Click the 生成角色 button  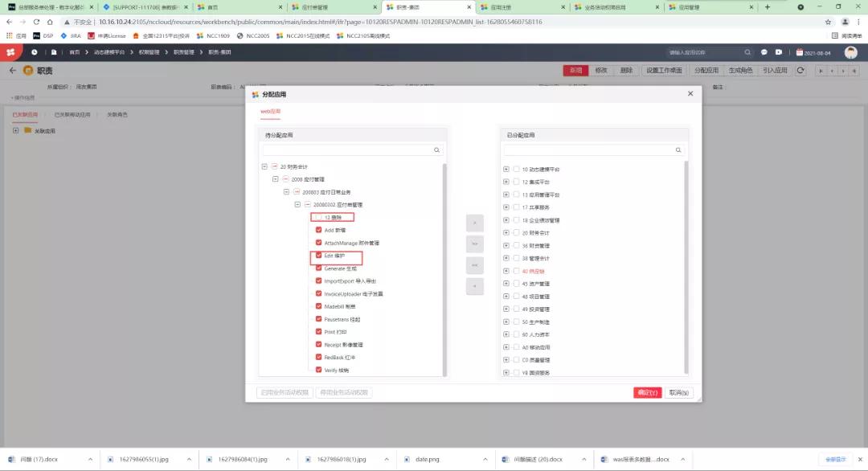point(740,70)
